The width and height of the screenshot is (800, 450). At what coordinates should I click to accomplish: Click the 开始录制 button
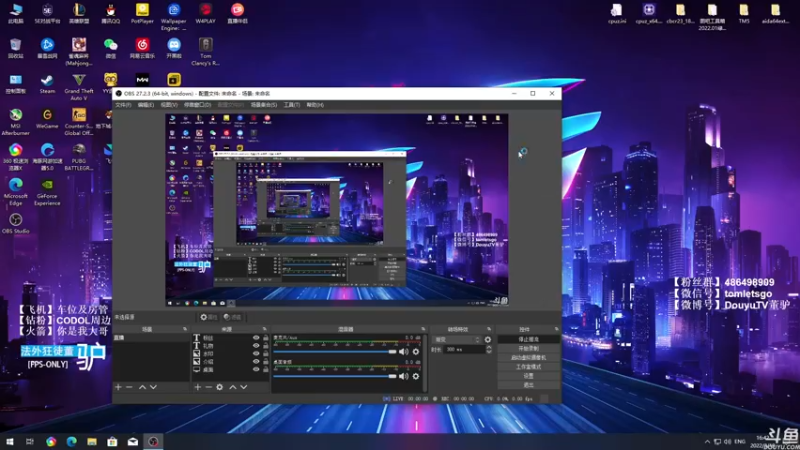point(528,348)
